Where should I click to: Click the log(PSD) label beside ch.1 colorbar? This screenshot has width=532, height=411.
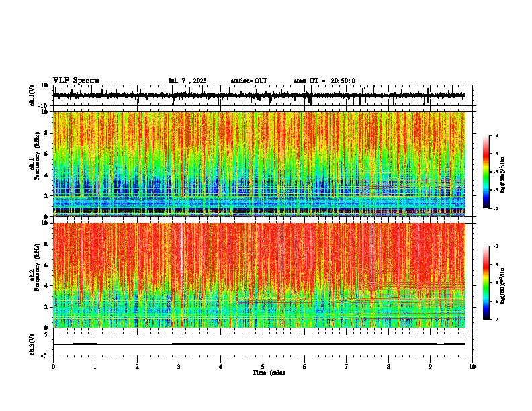click(502, 175)
